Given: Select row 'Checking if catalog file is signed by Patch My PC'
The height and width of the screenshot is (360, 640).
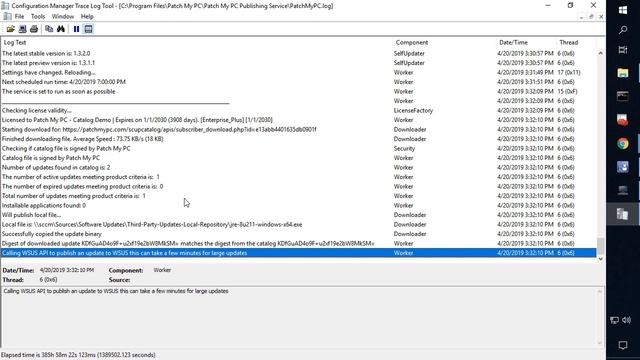Looking at the screenshot, I should (x=298, y=148).
